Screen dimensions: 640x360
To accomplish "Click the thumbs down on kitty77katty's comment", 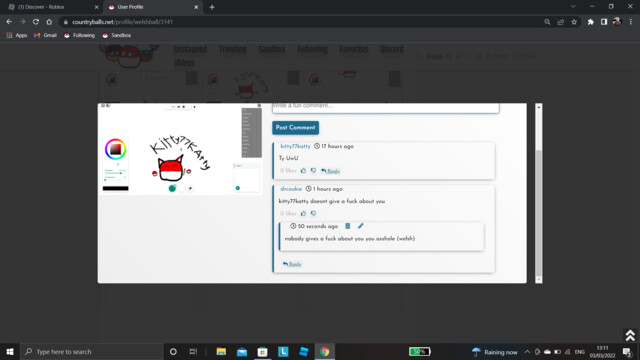I will pyautogui.click(x=313, y=171).
